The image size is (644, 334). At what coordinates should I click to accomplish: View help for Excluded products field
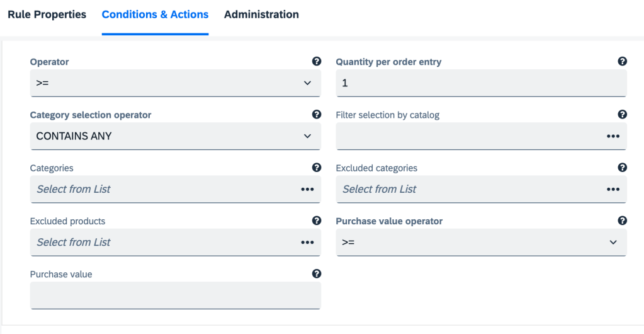click(317, 221)
